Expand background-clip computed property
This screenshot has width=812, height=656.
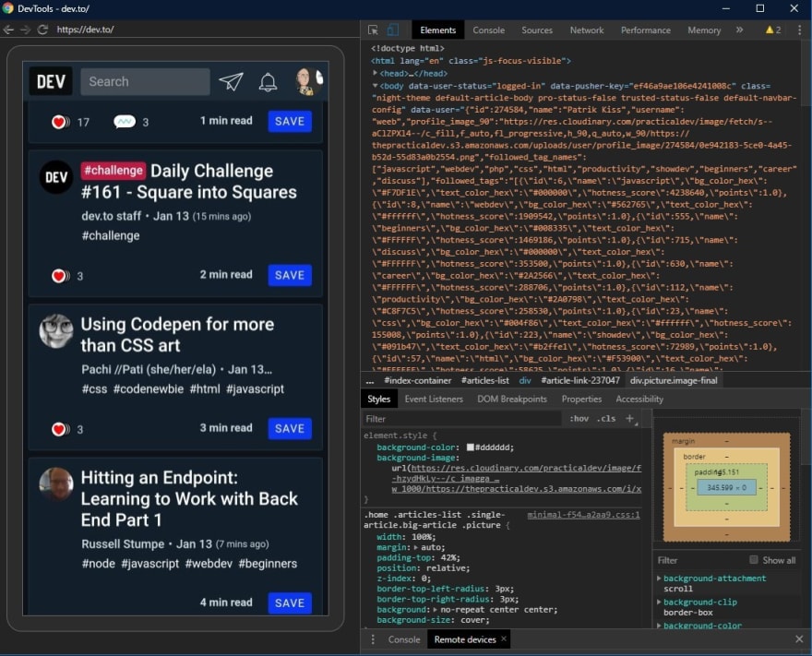click(x=659, y=602)
